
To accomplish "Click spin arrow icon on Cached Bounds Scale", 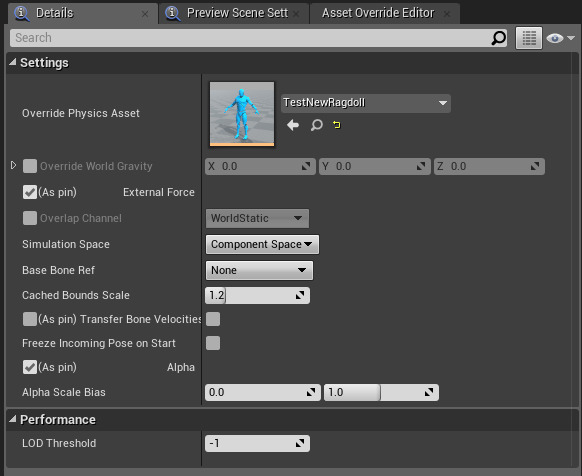I will point(300,295).
